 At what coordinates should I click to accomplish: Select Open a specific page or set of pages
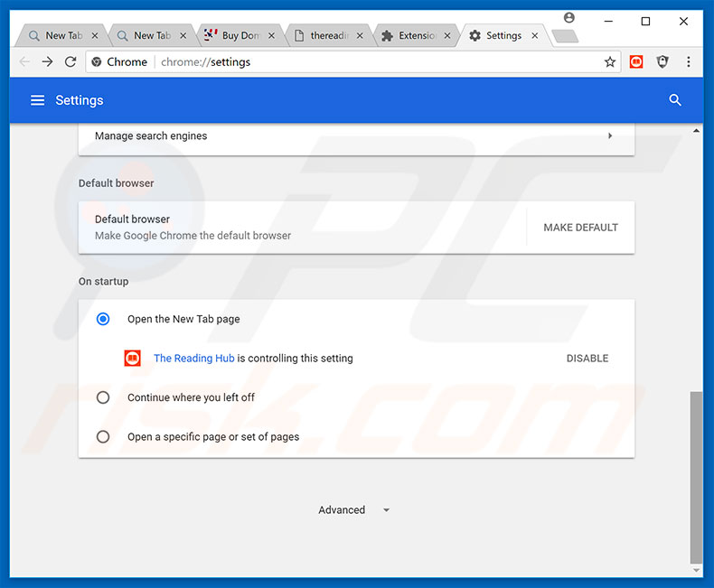click(x=103, y=437)
